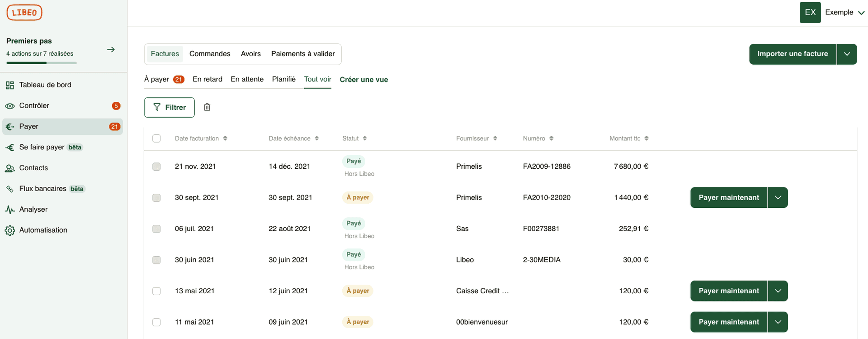Click the Se faire payer euro icon
The image size is (868, 339).
(9, 148)
